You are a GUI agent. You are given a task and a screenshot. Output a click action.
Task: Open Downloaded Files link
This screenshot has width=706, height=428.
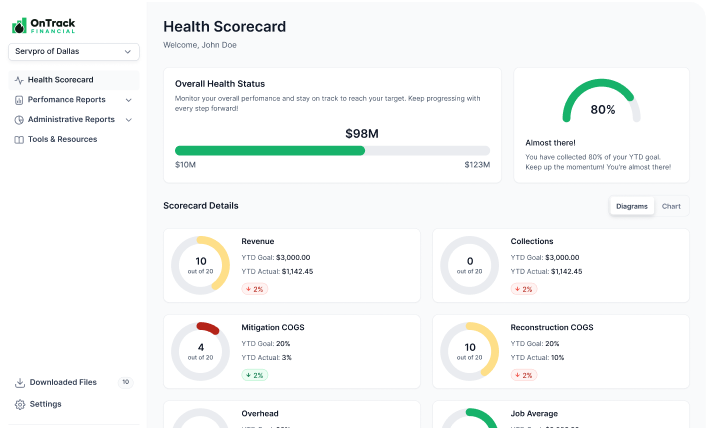63,382
